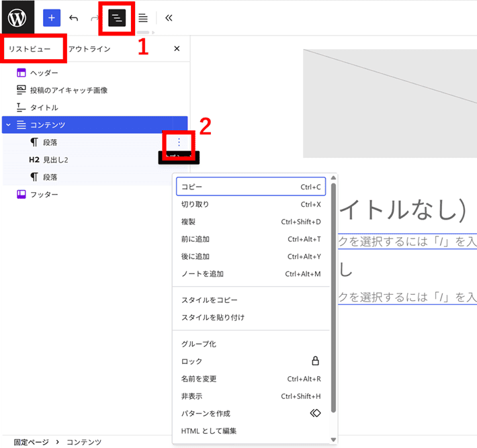Click the toolbar icon beside document overview

(143, 18)
